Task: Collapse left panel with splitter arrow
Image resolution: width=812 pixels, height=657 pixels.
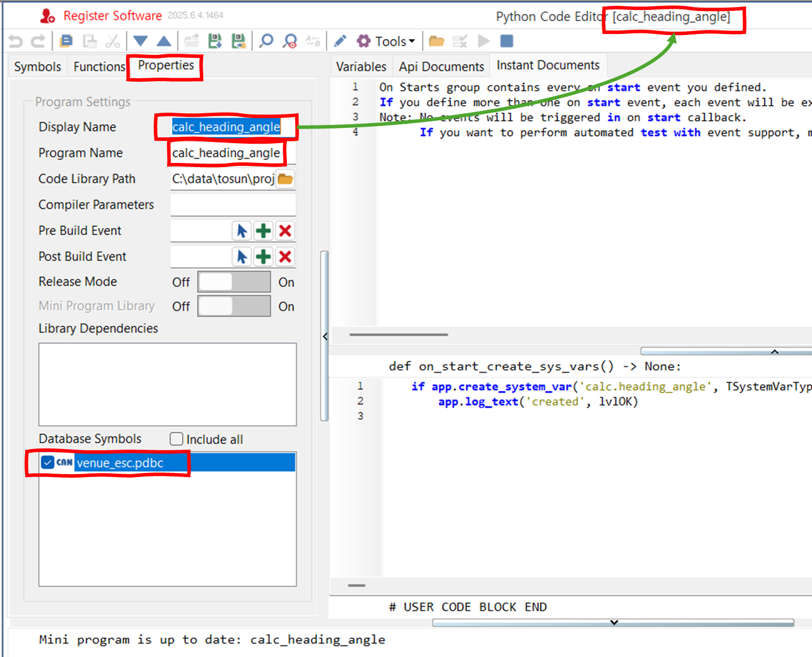Action: pyautogui.click(x=325, y=336)
